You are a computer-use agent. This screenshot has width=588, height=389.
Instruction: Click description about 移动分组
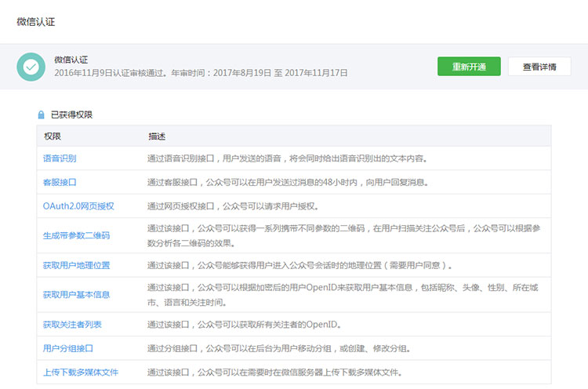[x=278, y=348]
